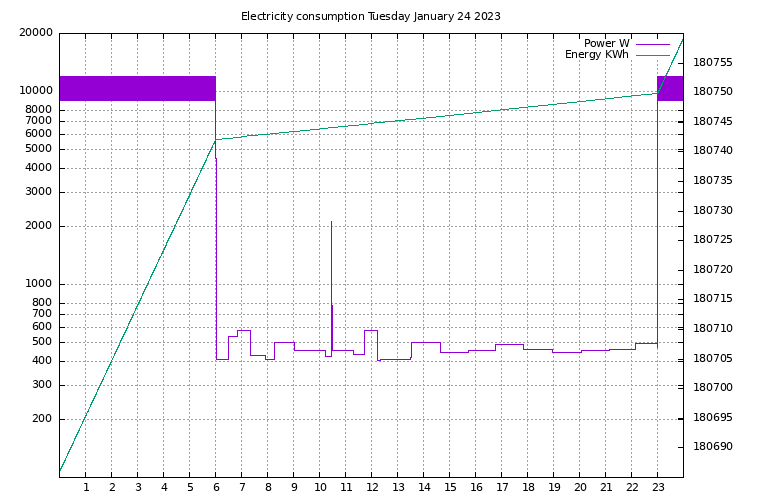The image size is (768, 500).
Task: Click the 'Power W' legend label
Action: [606, 43]
